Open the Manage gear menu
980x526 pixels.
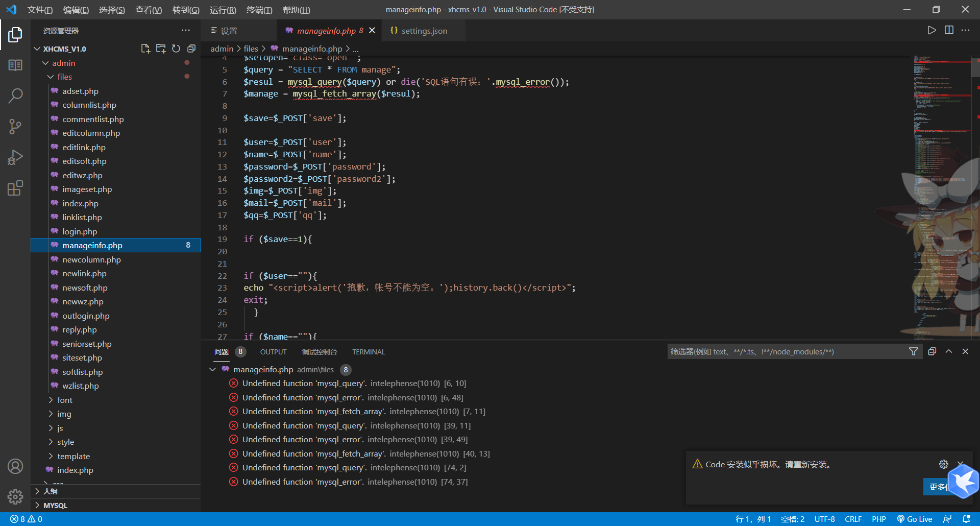coord(15,496)
